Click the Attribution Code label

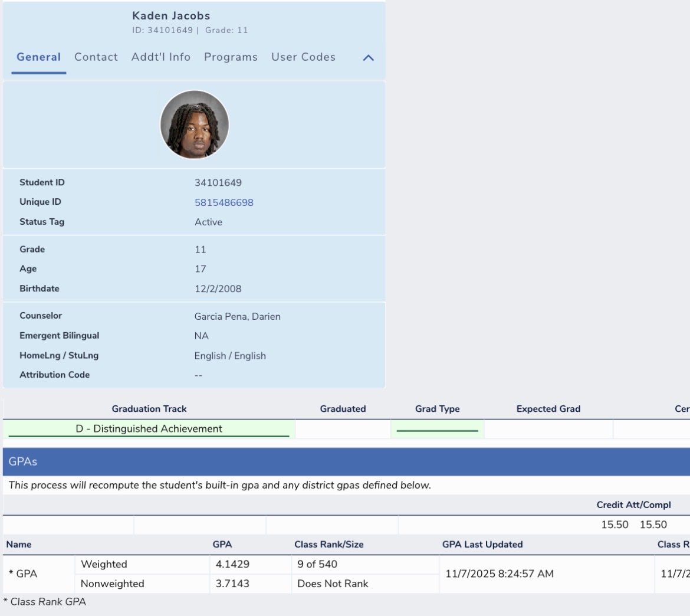55,375
